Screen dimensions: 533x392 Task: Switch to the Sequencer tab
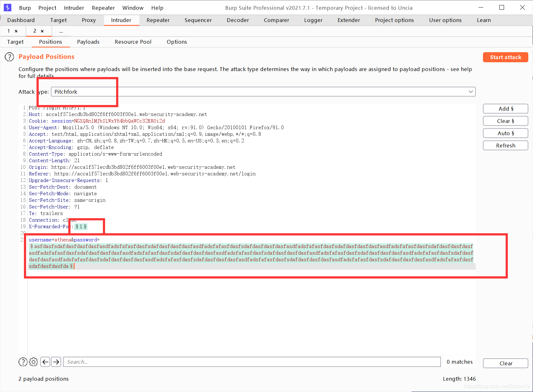click(198, 20)
